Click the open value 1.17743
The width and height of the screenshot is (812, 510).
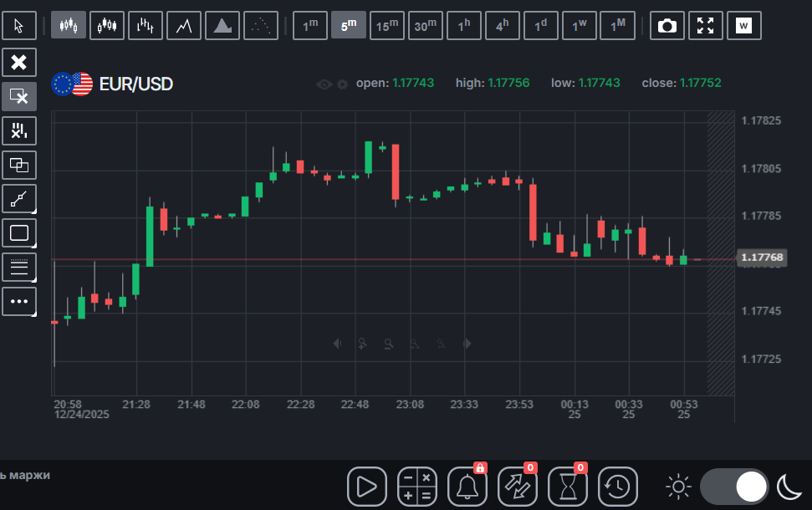(413, 83)
